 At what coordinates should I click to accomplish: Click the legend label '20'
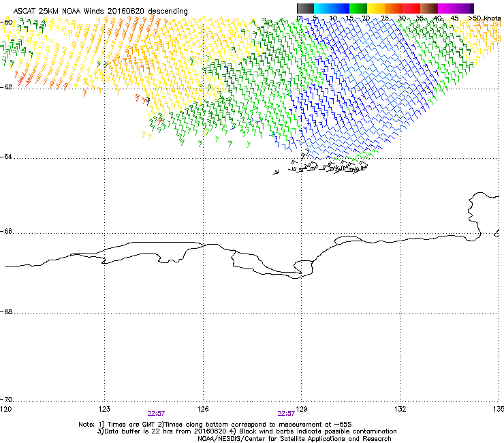point(366,18)
